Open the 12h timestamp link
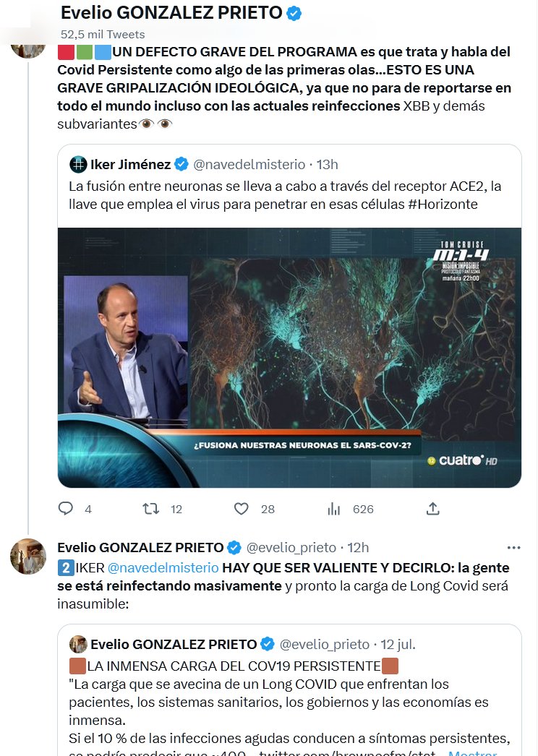538x756 pixels. tap(357, 547)
